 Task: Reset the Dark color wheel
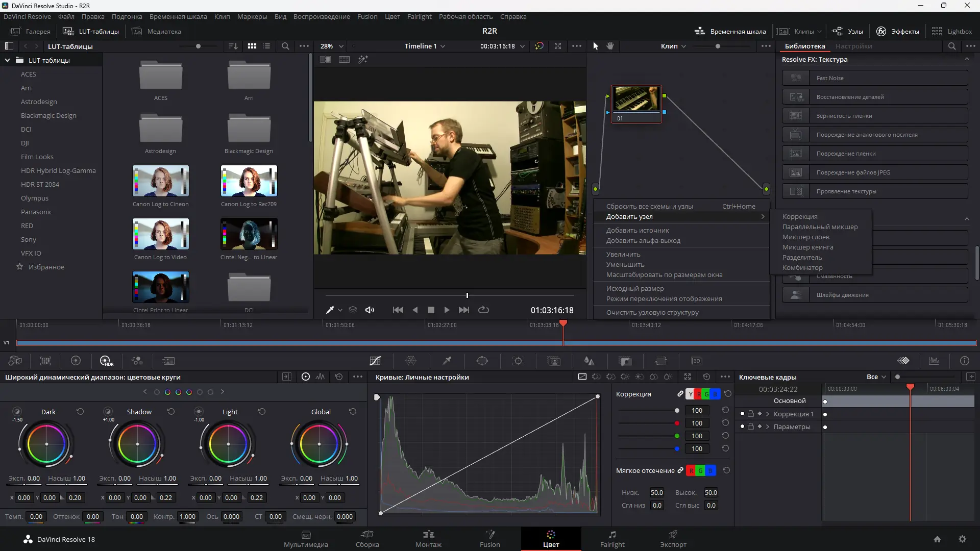pyautogui.click(x=80, y=411)
